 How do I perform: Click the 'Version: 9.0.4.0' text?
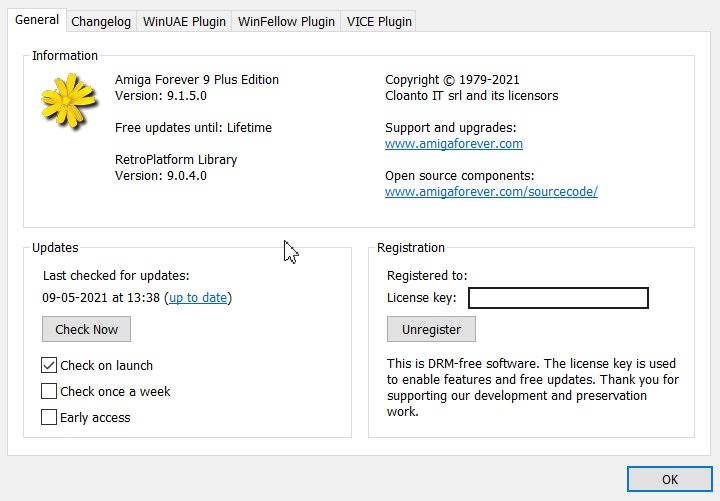coord(161,175)
